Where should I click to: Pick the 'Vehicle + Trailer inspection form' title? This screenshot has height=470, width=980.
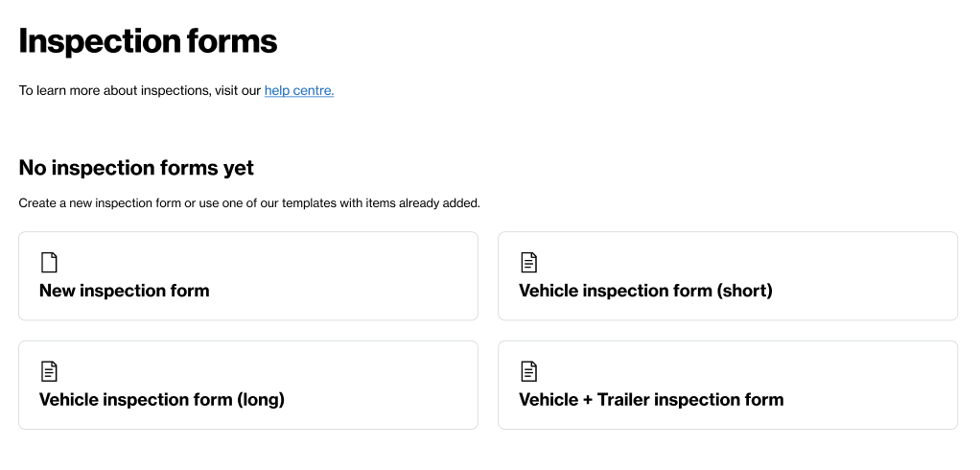click(x=651, y=399)
